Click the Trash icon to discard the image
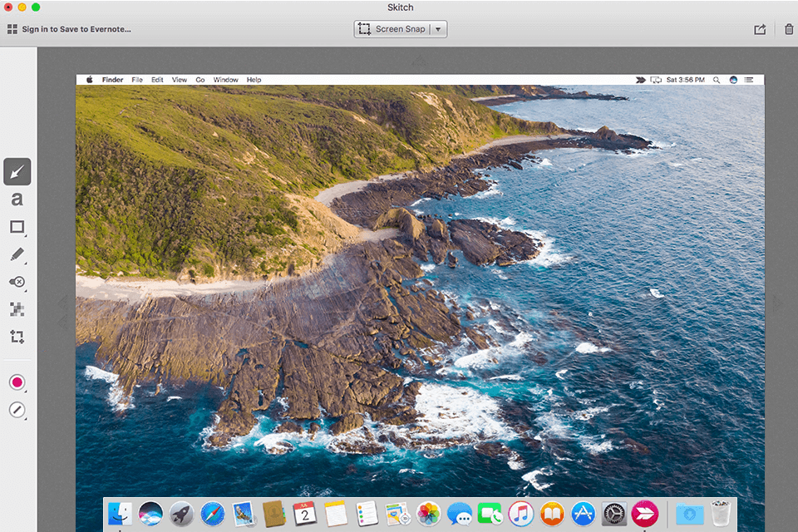Image resolution: width=798 pixels, height=532 pixels. [x=789, y=29]
